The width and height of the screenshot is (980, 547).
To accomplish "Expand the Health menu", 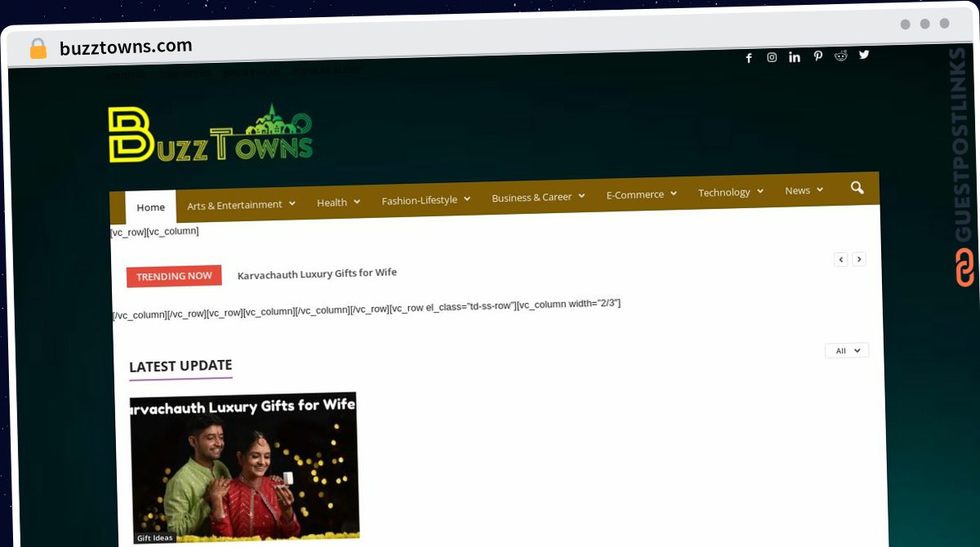I will click(338, 202).
